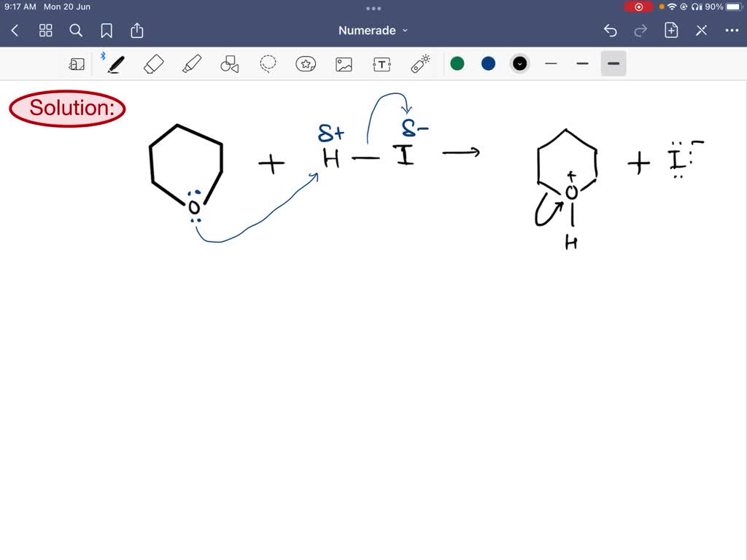Open the Mon 20 Jun date menu
The height and width of the screenshot is (560, 747).
click(66, 7)
